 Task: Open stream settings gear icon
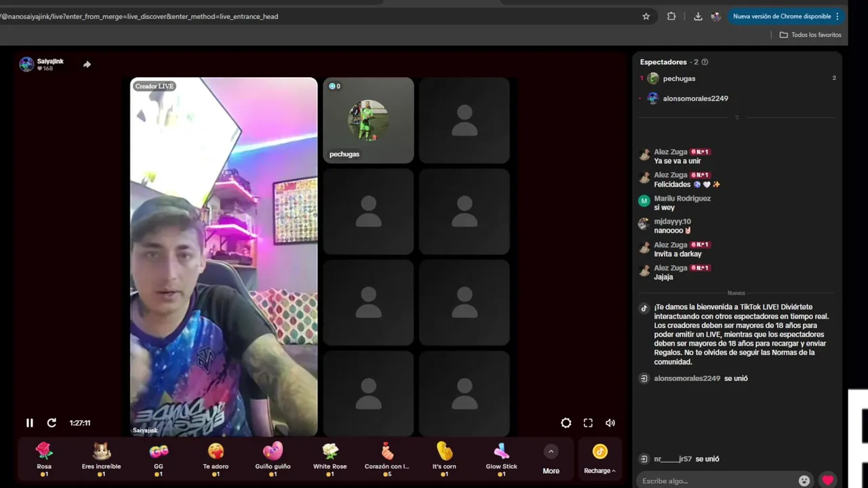pos(566,423)
